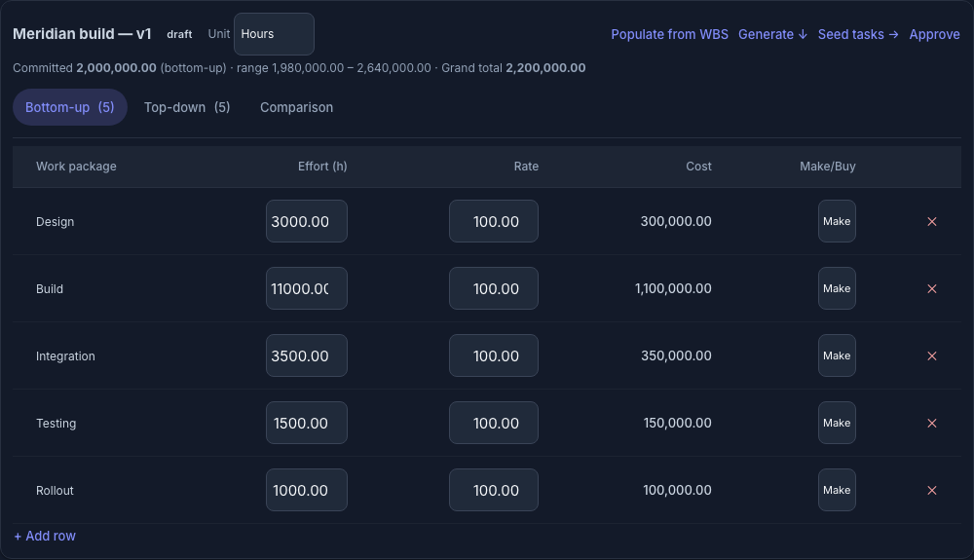The width and height of the screenshot is (974, 560).
Task: Click the Design cost 300,000.00
Action: [676, 222]
